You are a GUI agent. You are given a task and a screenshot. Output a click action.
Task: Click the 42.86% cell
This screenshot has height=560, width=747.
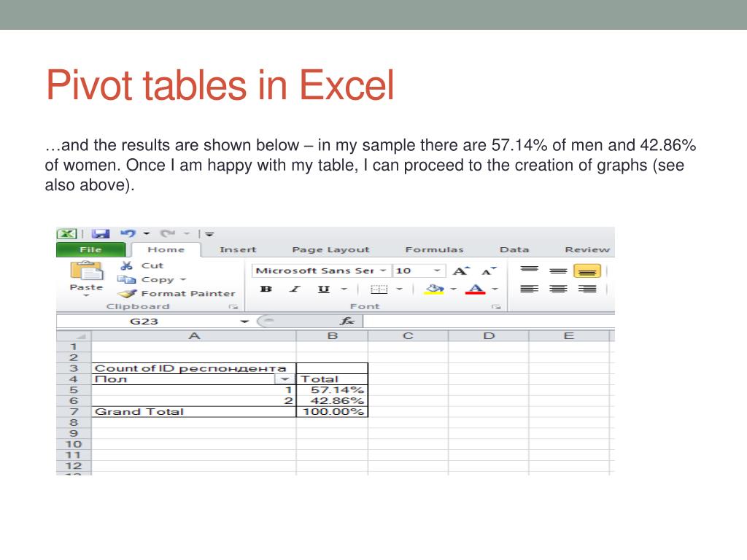click(333, 401)
